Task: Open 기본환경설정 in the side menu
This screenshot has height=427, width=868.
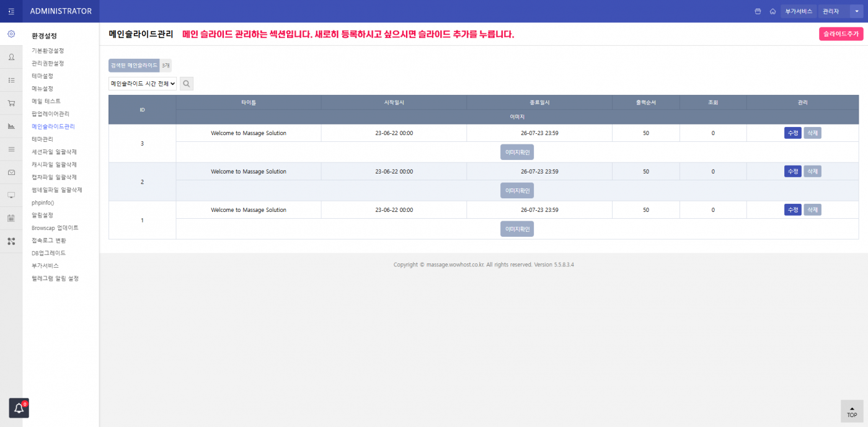Action: (x=48, y=51)
